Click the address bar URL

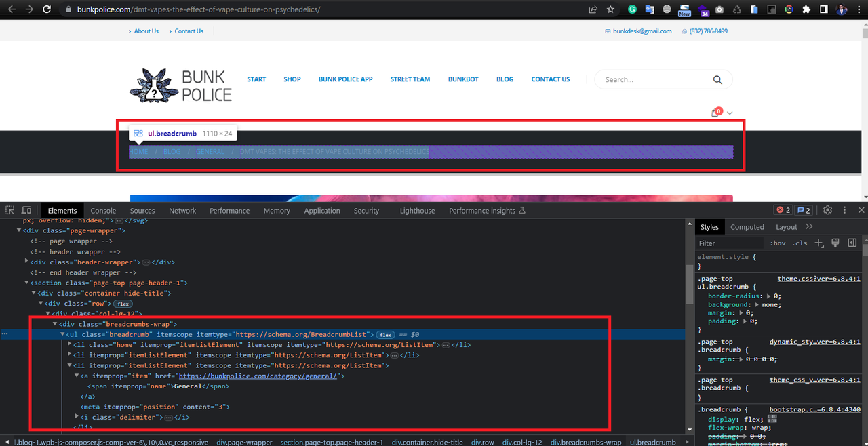tap(199, 9)
